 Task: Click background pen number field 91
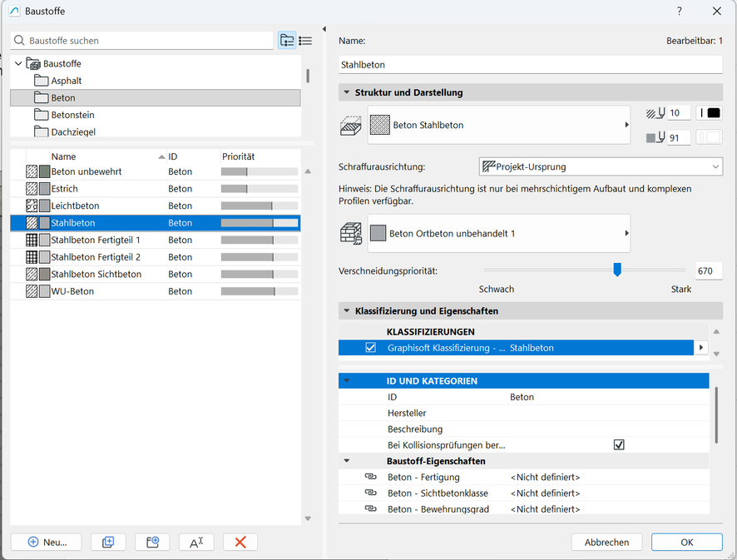pyautogui.click(x=679, y=138)
